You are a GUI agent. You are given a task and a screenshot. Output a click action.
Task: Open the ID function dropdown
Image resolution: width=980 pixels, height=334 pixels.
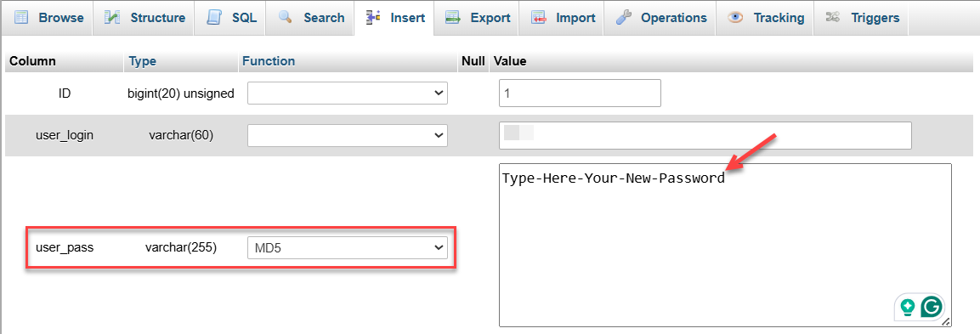[348, 93]
